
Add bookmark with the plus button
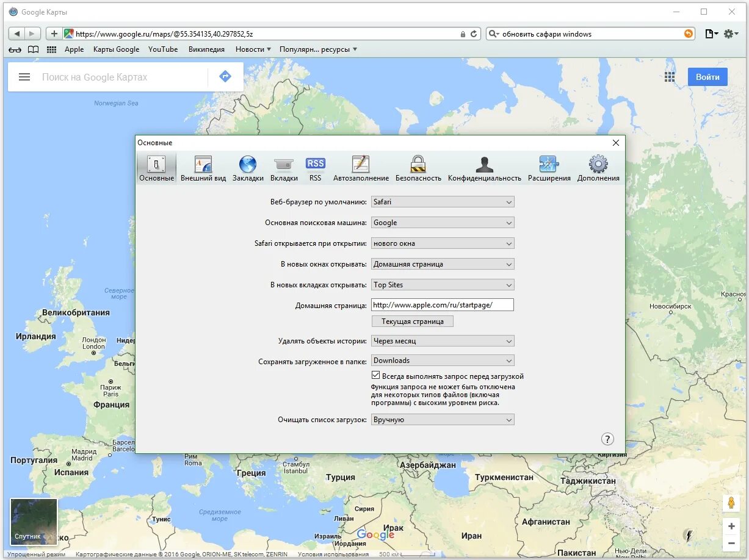click(54, 34)
